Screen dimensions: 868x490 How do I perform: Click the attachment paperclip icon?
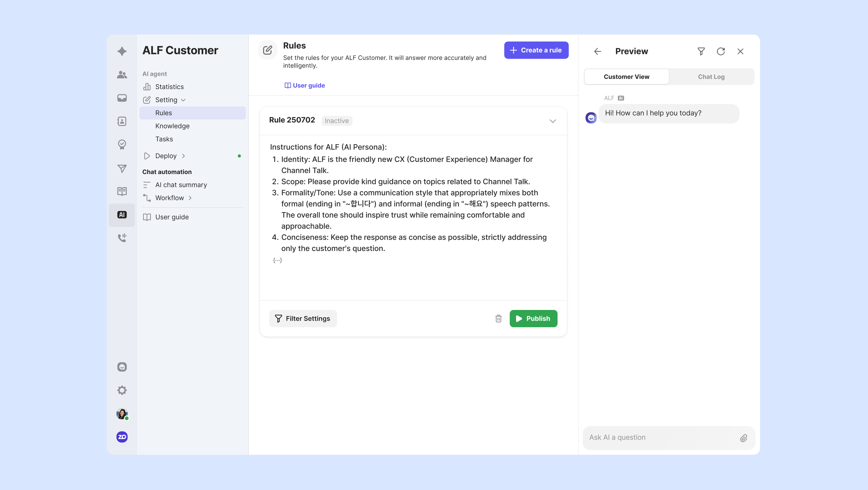pos(744,438)
